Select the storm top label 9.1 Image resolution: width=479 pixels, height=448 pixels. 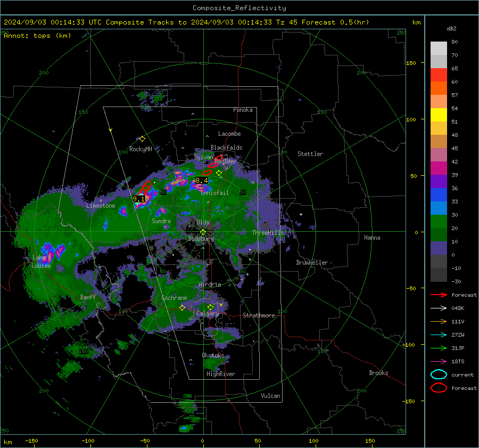pyautogui.click(x=139, y=199)
